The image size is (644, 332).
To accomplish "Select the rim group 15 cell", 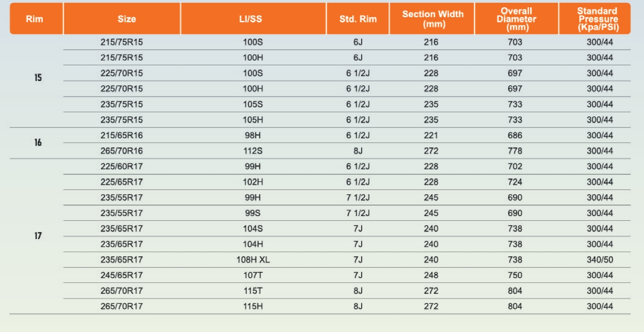I will (x=38, y=79).
